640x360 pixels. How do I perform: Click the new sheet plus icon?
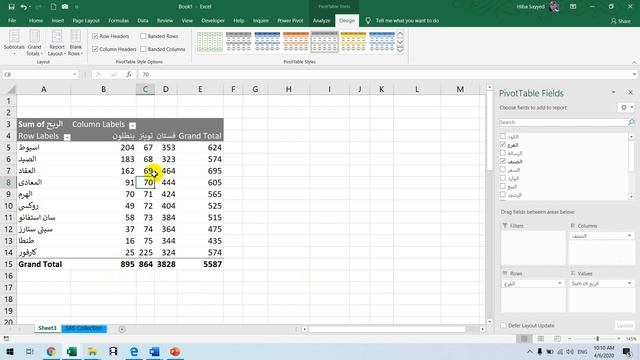122,329
